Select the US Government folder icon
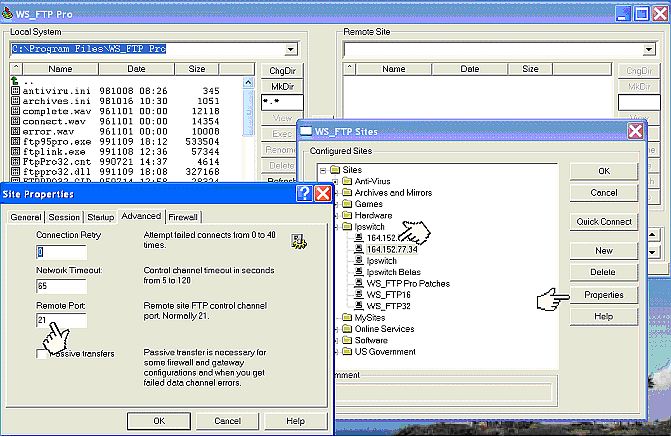The image size is (671, 437). point(347,351)
